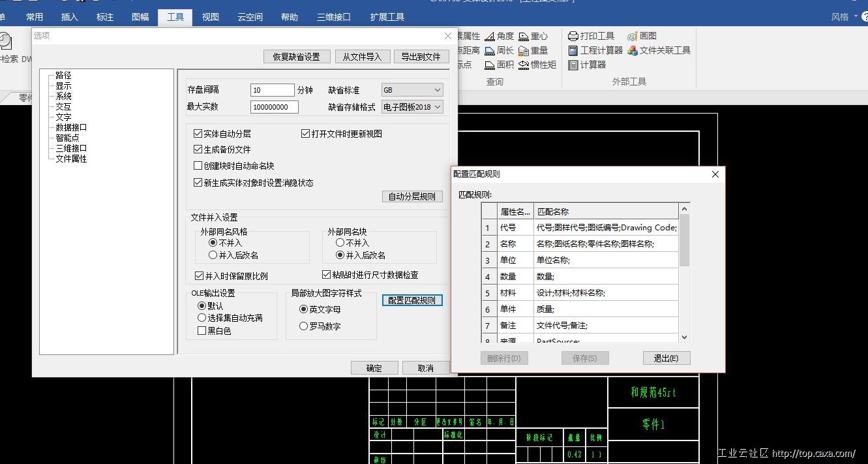This screenshot has width=868, height=464.
Task: Open the 云空间 ribbon tab
Action: click(x=250, y=17)
